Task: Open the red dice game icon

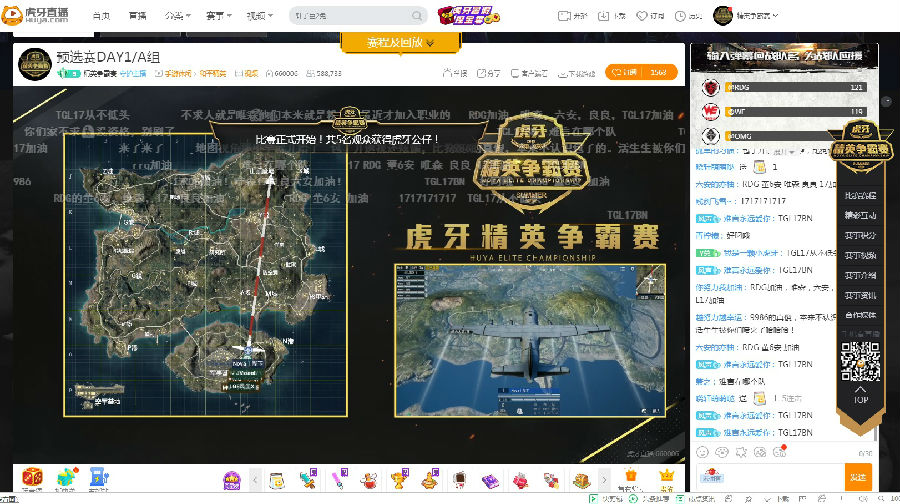Action: [x=32, y=478]
